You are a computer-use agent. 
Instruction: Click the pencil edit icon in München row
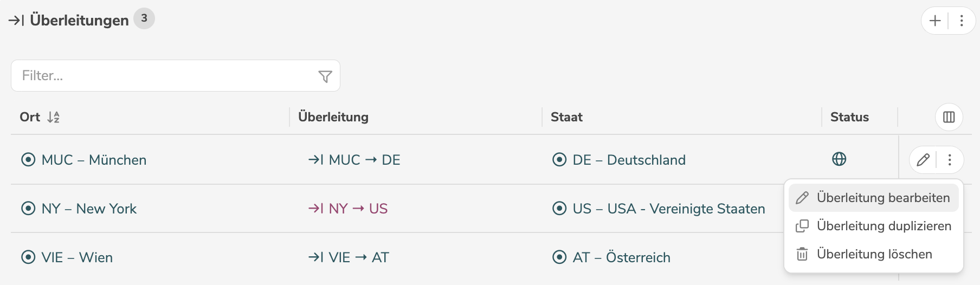coord(923,160)
